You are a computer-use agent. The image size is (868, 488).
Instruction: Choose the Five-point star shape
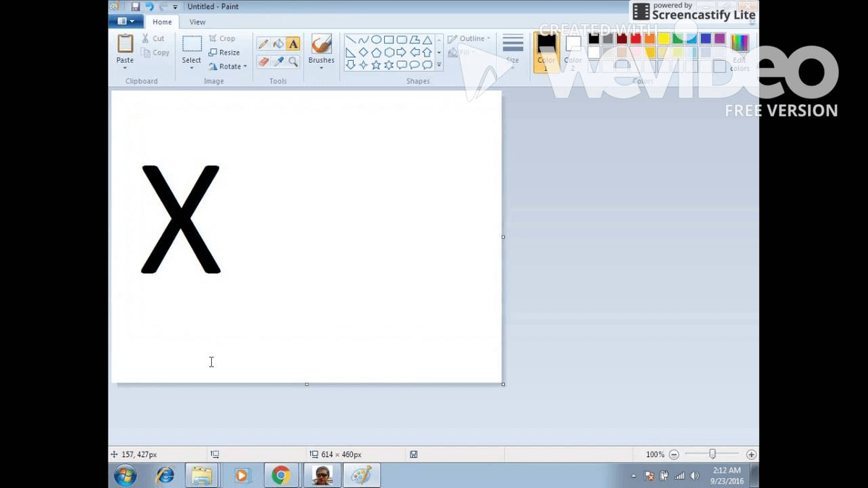[376, 65]
